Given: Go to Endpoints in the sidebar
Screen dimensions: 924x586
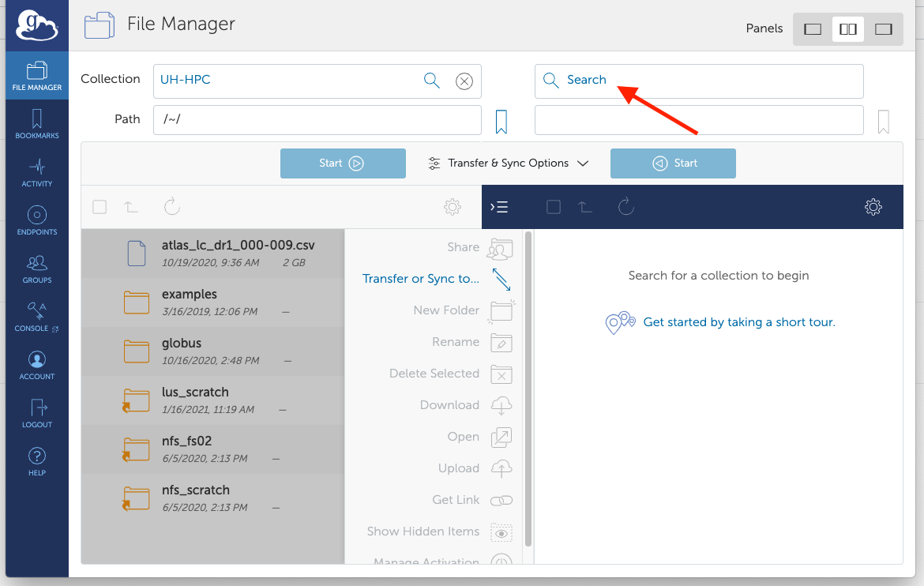Looking at the screenshot, I should pos(37,220).
